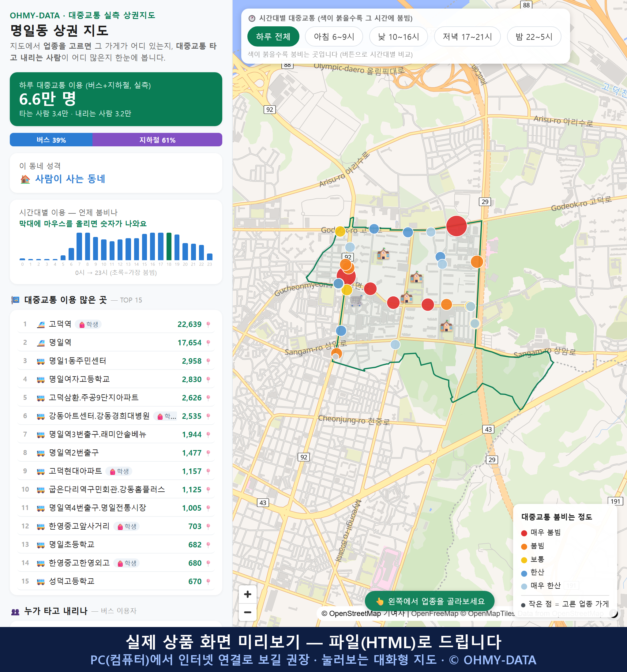Click the 학생 badge next to 한영중고한영외고
This screenshot has height=672, width=627.
(127, 563)
